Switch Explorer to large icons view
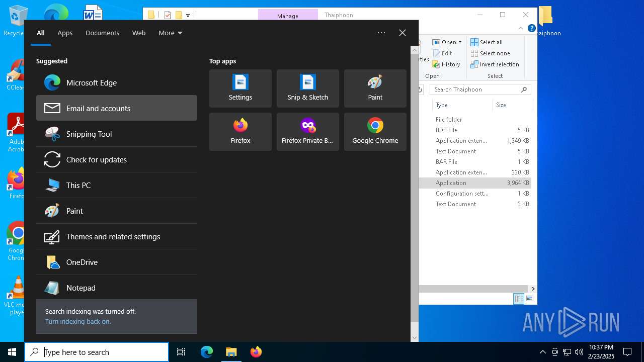The width and height of the screenshot is (644, 362). pyautogui.click(x=530, y=299)
